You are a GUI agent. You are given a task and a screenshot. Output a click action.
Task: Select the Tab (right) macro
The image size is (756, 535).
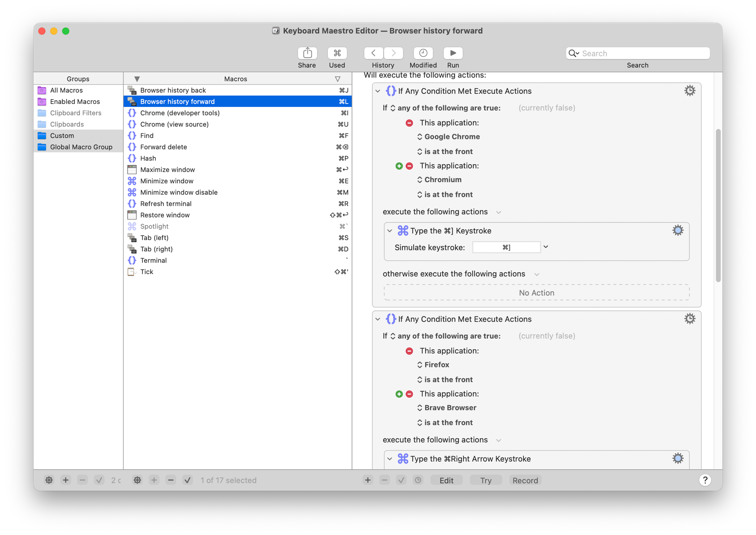click(x=238, y=249)
